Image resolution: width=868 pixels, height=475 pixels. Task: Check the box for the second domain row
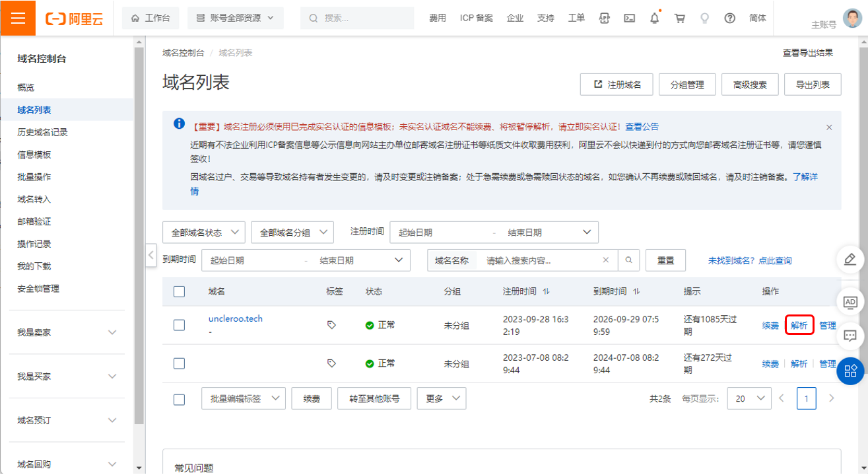pos(179,363)
